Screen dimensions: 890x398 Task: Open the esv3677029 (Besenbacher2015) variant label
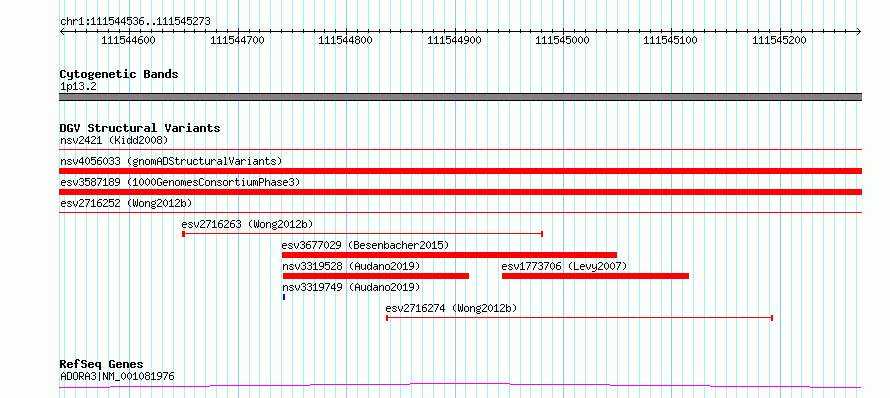coord(366,245)
